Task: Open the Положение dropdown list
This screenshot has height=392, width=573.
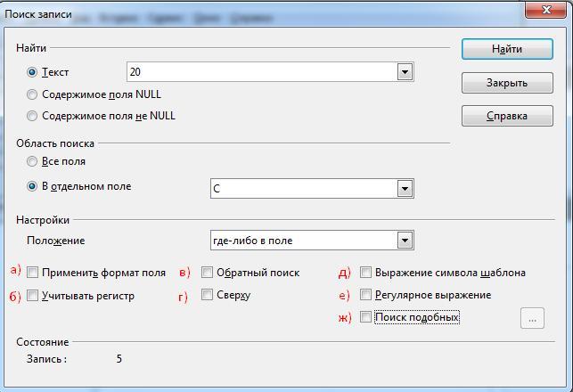Action: [405, 241]
